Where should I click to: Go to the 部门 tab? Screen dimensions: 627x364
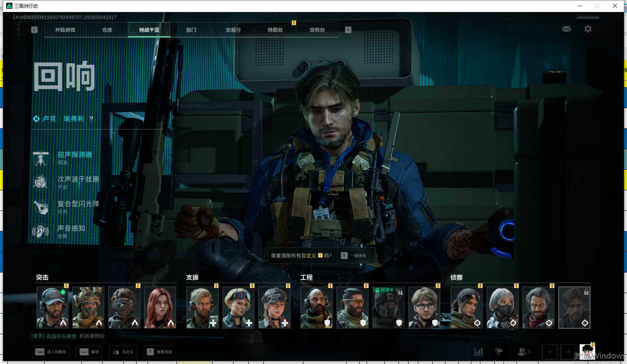[191, 30]
